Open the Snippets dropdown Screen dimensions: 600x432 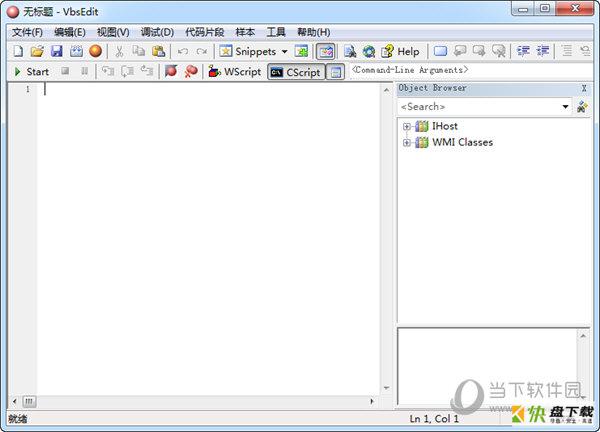[x=284, y=52]
